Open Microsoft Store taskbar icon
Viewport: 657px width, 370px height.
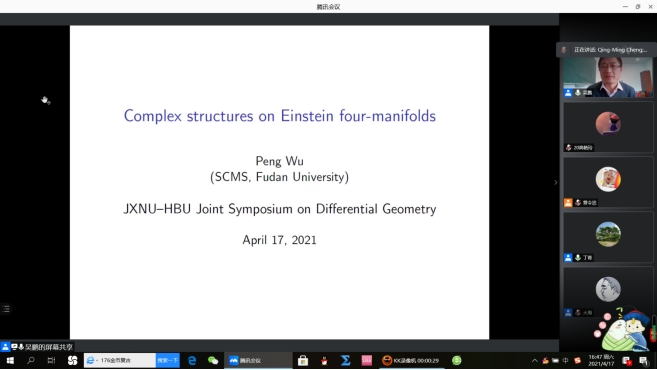click(303, 360)
